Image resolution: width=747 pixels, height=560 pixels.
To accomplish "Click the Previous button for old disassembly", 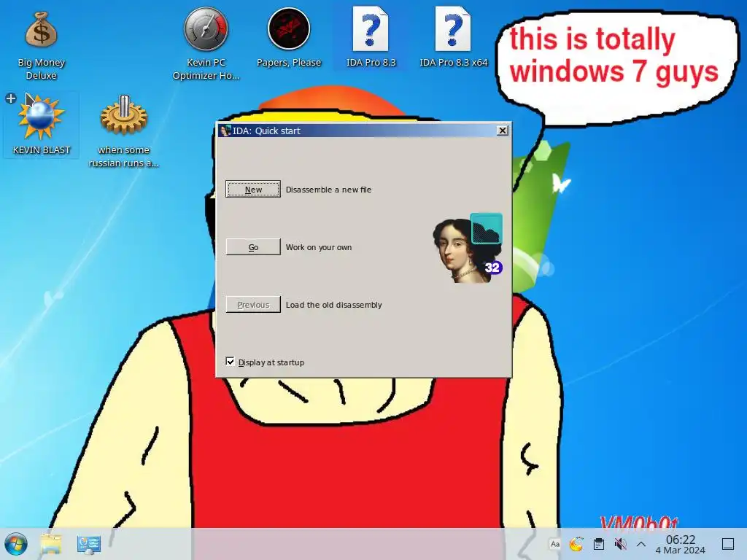I will (x=253, y=305).
